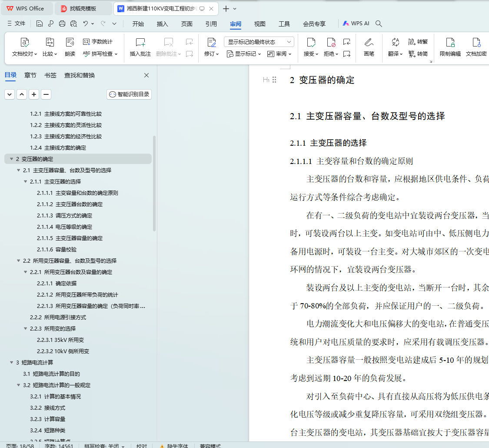Launch WPS AI assistant

(356, 23)
